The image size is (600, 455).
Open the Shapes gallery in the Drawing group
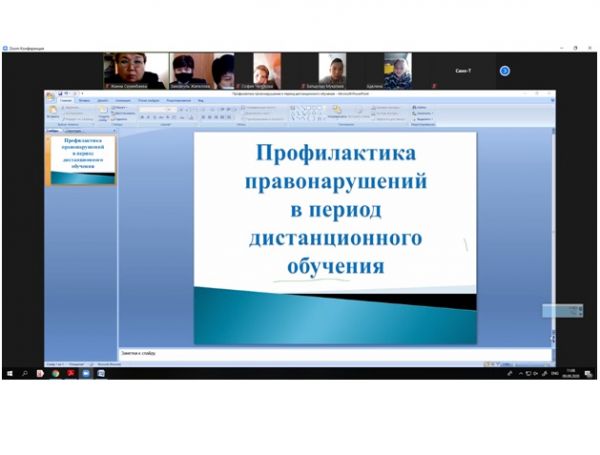(x=305, y=112)
